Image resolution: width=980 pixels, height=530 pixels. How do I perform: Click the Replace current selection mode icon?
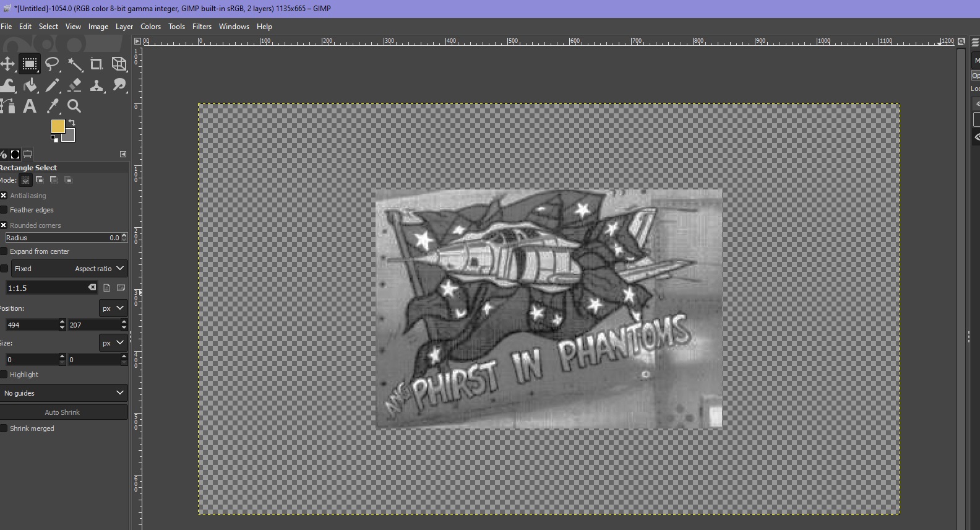pos(25,180)
